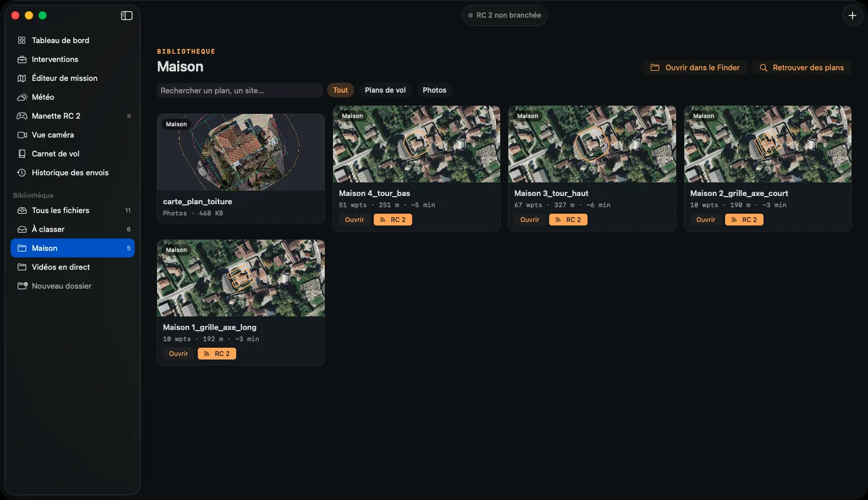Toggle the sidebar panel icon
The image size is (868, 500).
(126, 15)
